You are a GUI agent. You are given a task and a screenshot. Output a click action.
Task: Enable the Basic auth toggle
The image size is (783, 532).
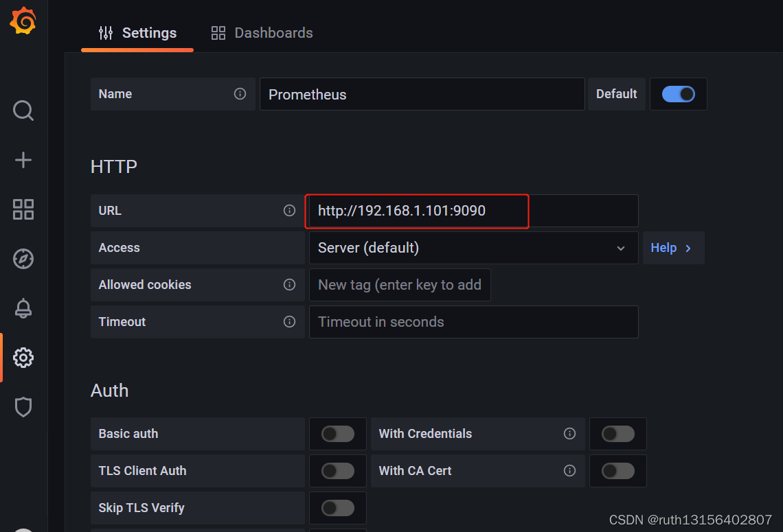337,434
